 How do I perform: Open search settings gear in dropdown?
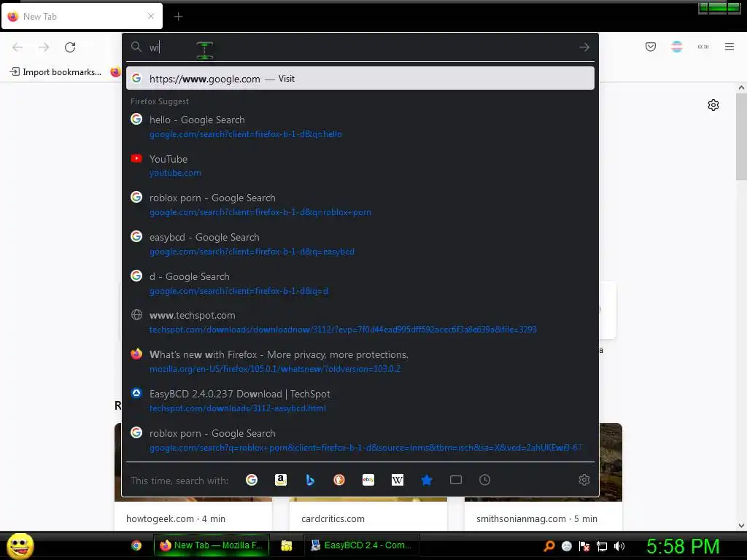click(584, 480)
